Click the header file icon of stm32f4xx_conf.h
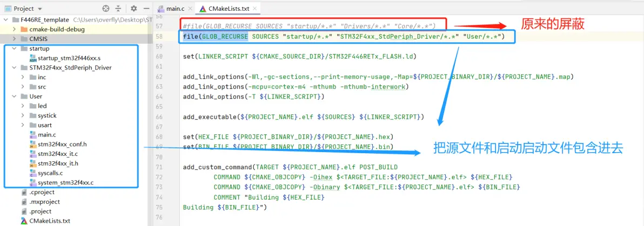 (33, 145)
